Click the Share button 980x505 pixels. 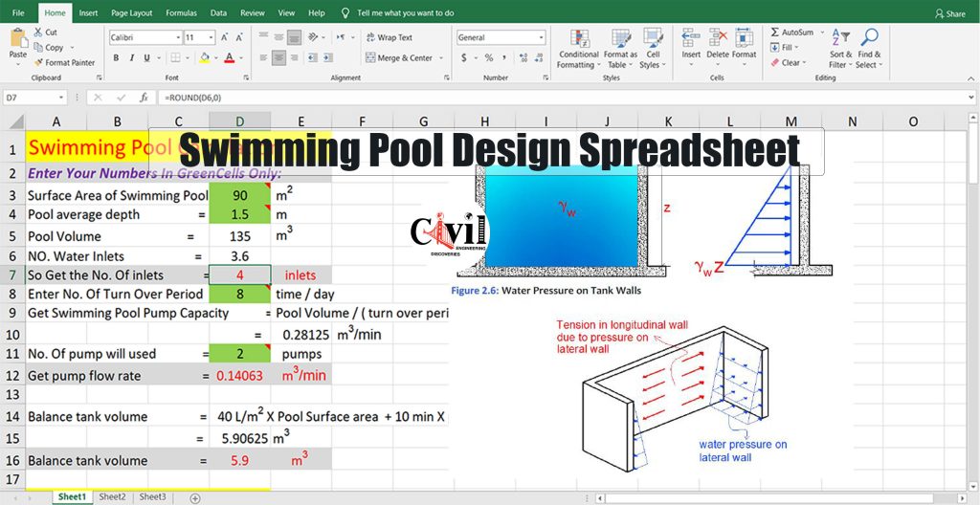point(950,13)
